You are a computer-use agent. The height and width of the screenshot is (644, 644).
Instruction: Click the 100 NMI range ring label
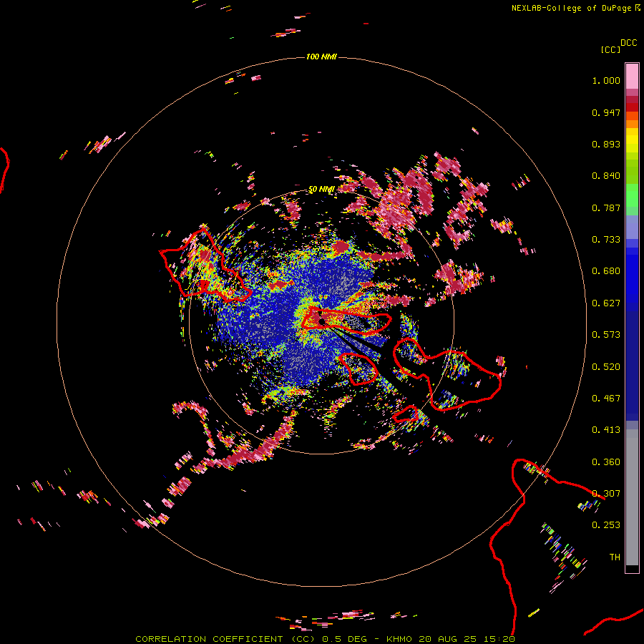pos(321,57)
